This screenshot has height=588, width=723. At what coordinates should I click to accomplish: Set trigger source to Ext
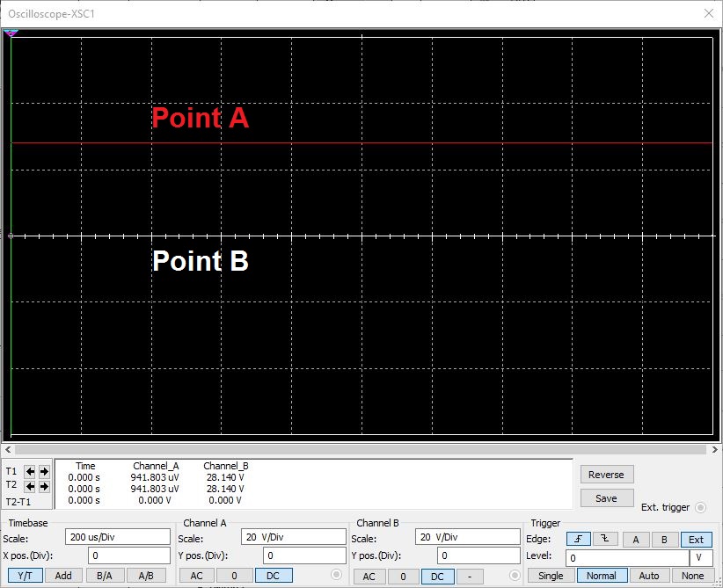tap(697, 539)
